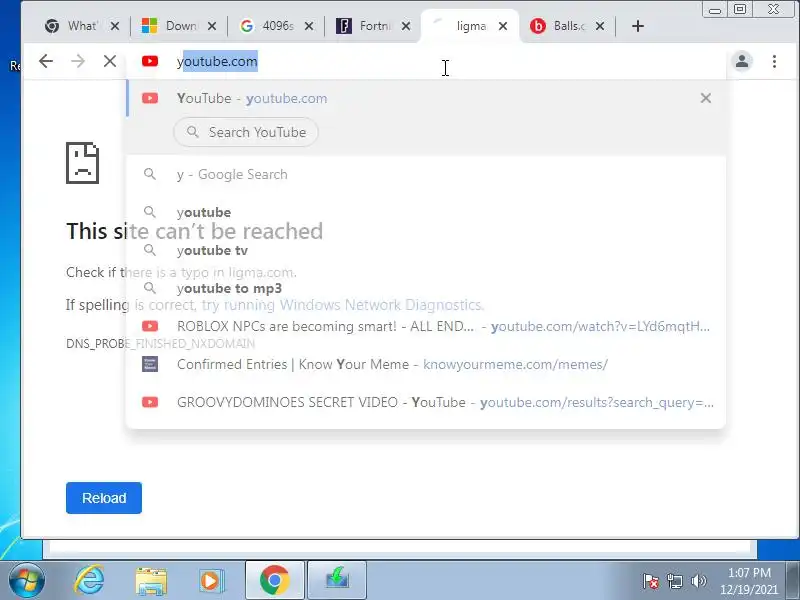Pick the 'youtube tv' search suggestion
800x600 pixels.
coord(426,251)
